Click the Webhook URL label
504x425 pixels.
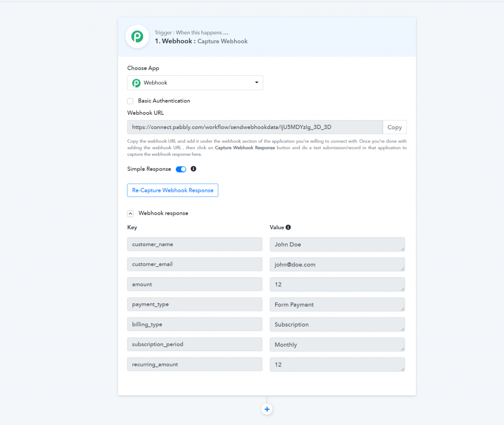(x=146, y=113)
